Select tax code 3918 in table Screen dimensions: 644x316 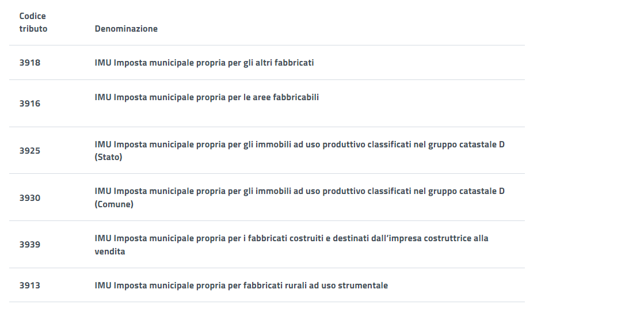pyautogui.click(x=30, y=63)
